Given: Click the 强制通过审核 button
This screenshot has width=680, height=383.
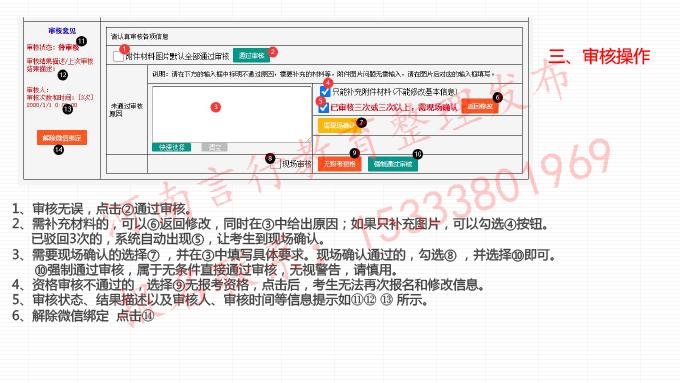Looking at the screenshot, I should tap(393, 164).
